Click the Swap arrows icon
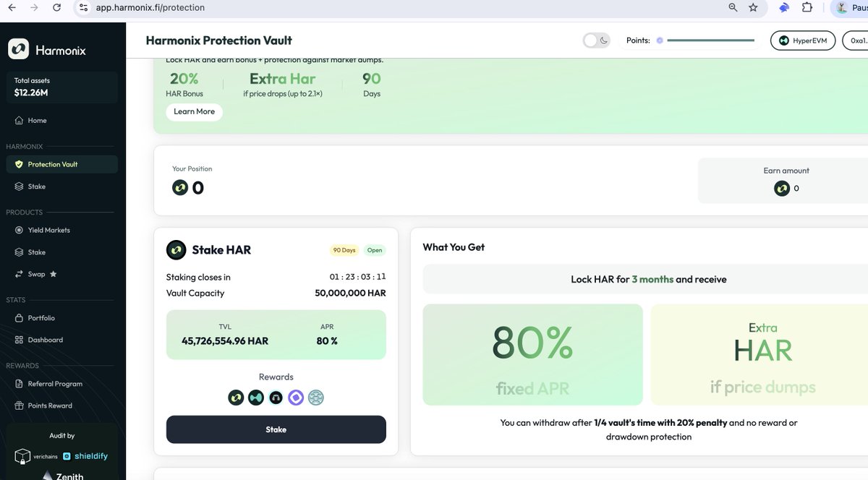Image resolution: width=868 pixels, height=480 pixels. [20, 274]
